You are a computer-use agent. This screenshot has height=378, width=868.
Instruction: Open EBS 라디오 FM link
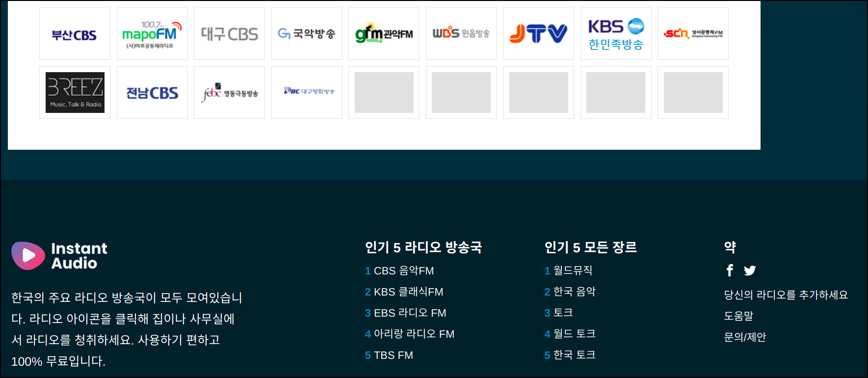(410, 313)
